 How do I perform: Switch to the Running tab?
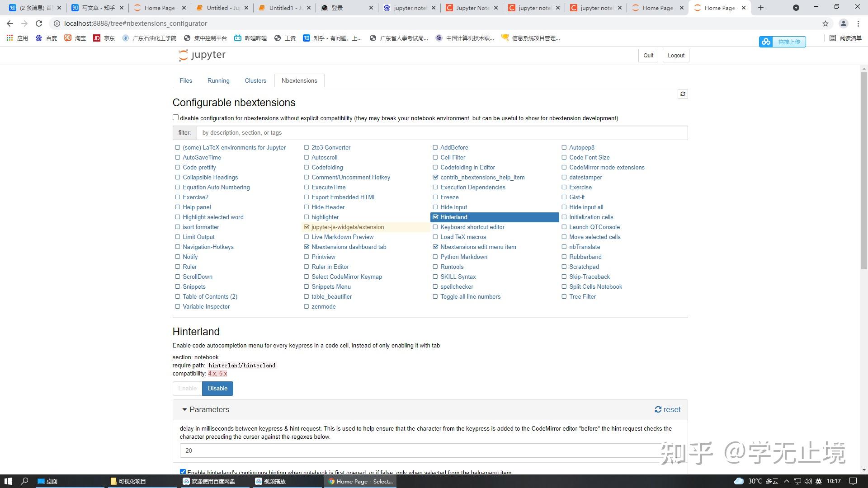pos(218,80)
